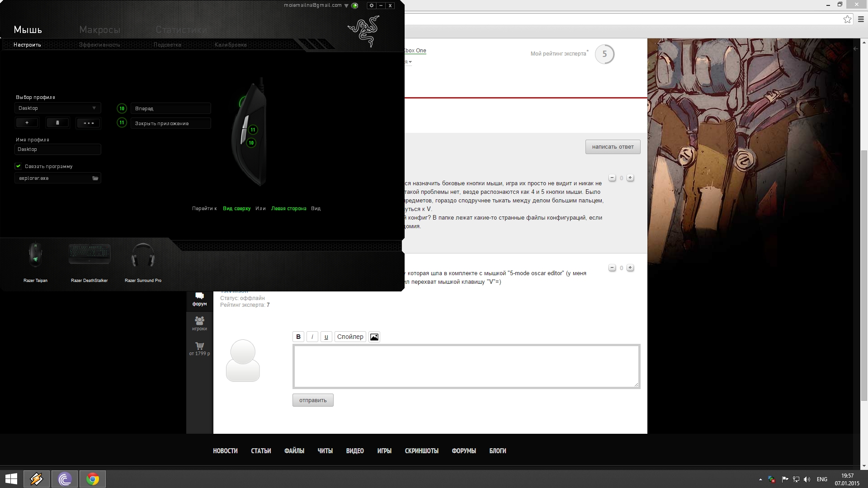Toggle bold formatting in reply editor

click(x=298, y=337)
